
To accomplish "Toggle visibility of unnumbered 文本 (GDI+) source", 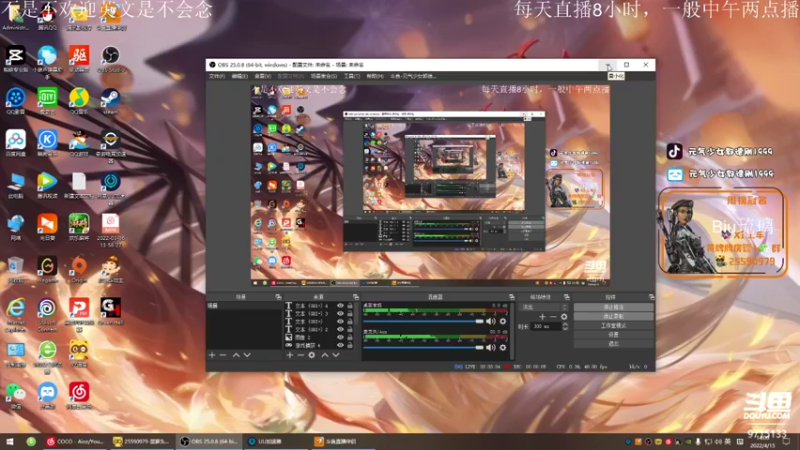I will pyautogui.click(x=340, y=322).
